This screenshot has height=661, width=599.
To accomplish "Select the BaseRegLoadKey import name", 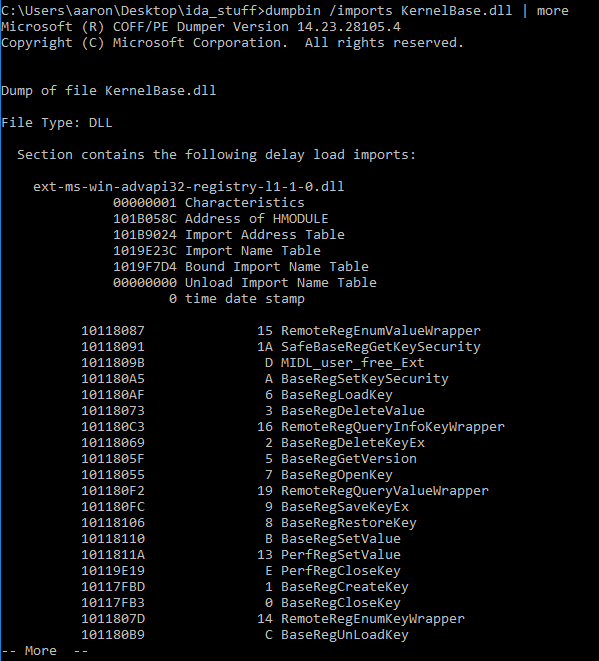I will (x=337, y=395).
